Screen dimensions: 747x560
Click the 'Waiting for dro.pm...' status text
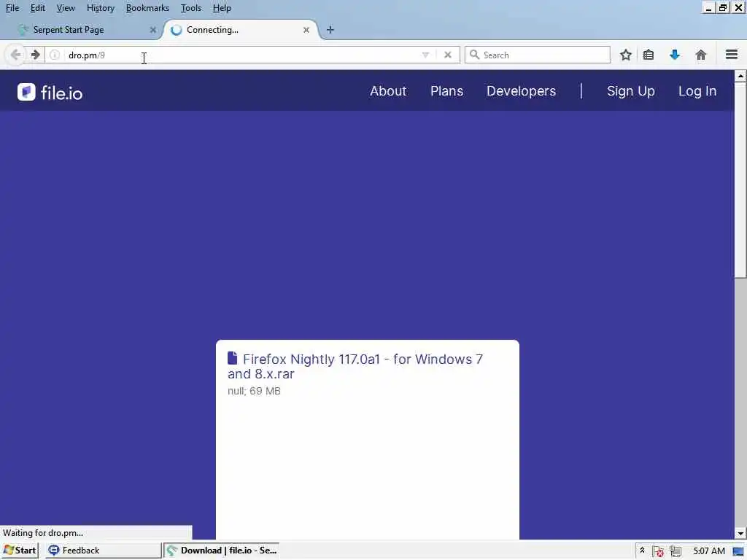point(43,533)
